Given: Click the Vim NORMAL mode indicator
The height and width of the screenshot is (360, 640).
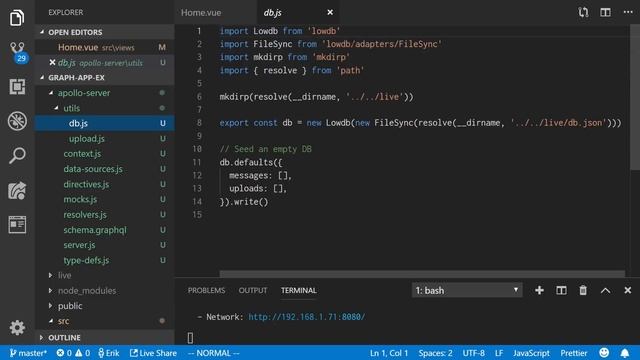Looking at the screenshot, I should (214, 353).
